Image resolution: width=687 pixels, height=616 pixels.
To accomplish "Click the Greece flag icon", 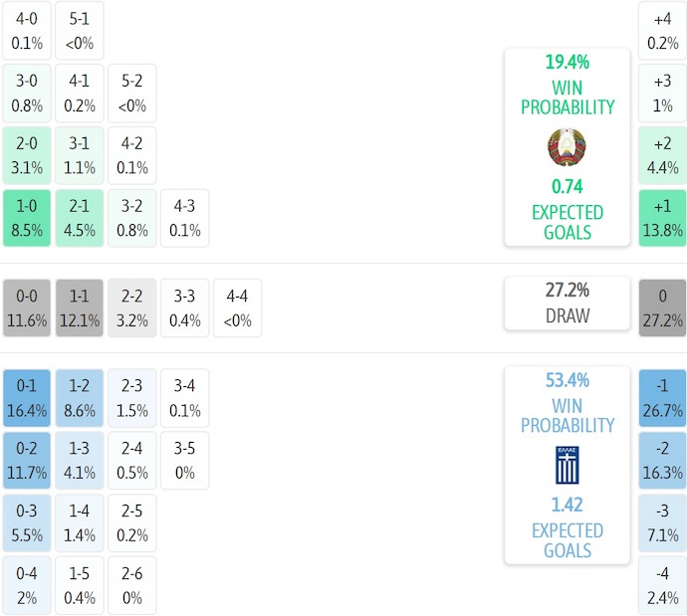I will 567,466.
